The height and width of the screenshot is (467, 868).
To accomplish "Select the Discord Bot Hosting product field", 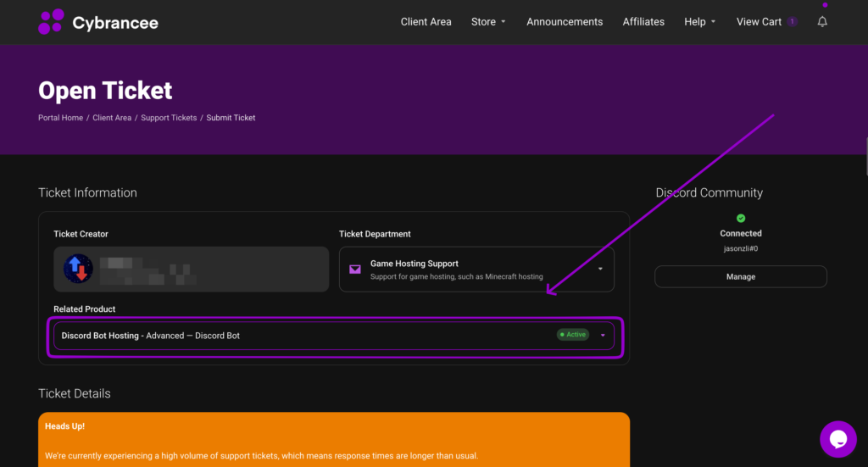I will pos(334,336).
